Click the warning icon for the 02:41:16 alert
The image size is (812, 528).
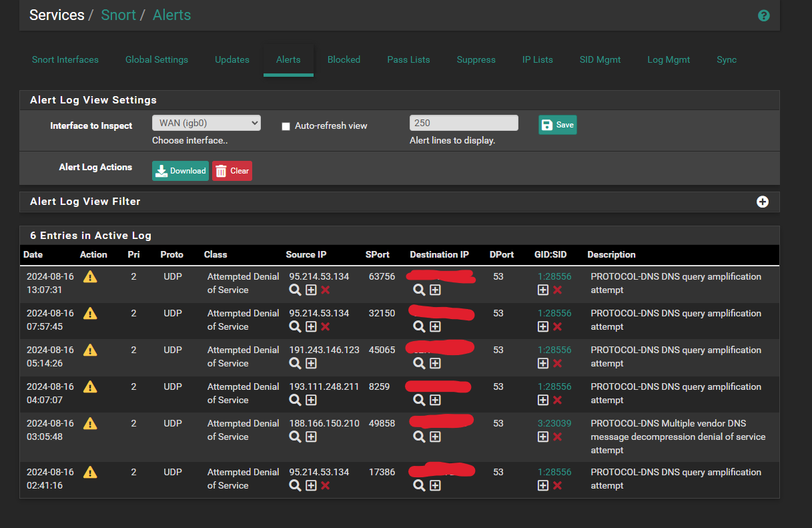[x=90, y=472]
